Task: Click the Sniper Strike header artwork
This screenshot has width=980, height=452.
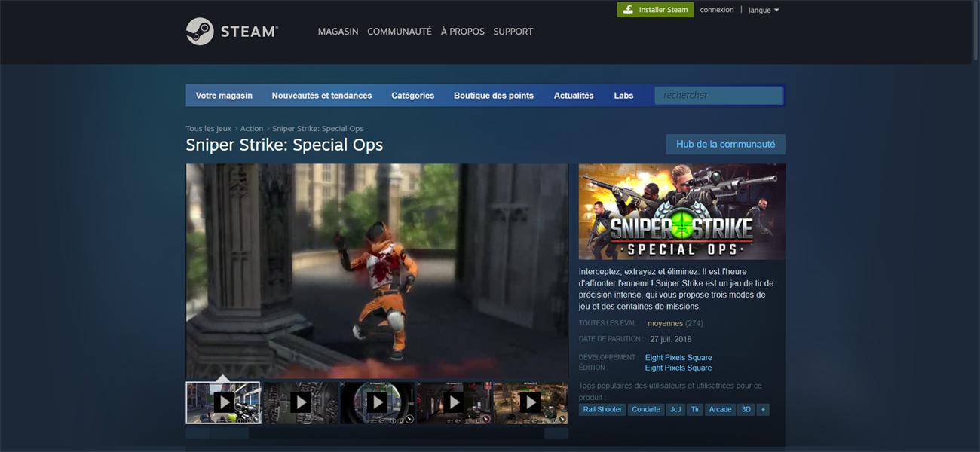Action: pos(682,212)
